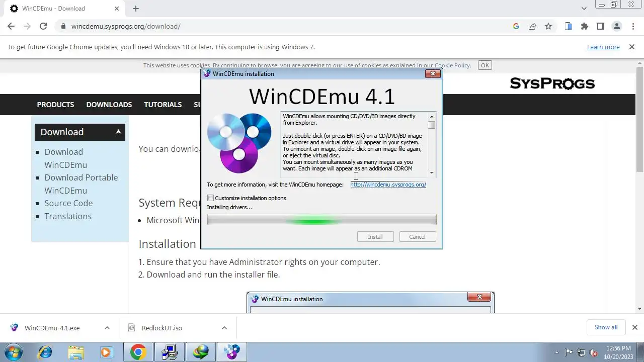Open DOWNLOADS in the site navigation
This screenshot has width=644, height=362.
point(109,105)
